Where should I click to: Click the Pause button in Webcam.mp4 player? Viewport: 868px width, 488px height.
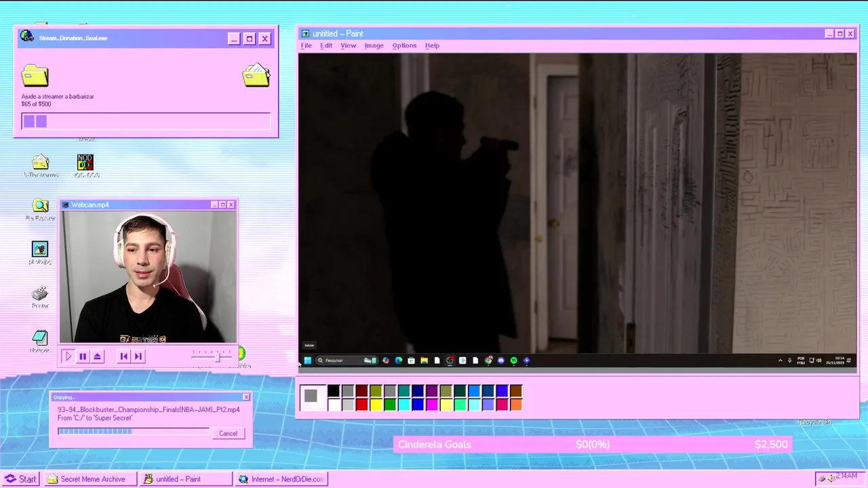[x=83, y=356]
